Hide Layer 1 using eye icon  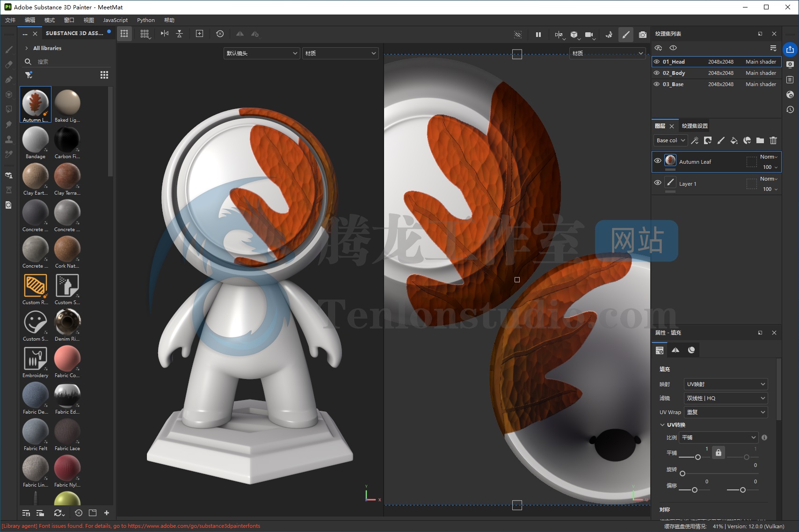point(658,183)
